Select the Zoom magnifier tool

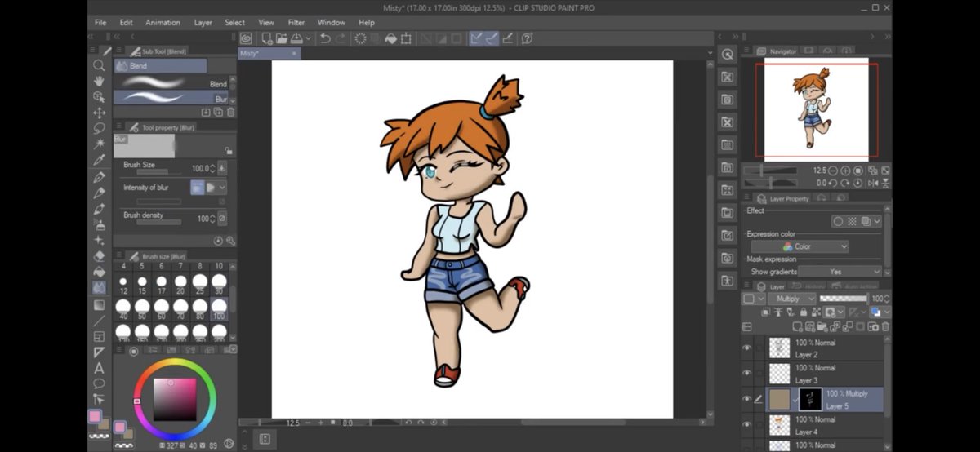99,65
